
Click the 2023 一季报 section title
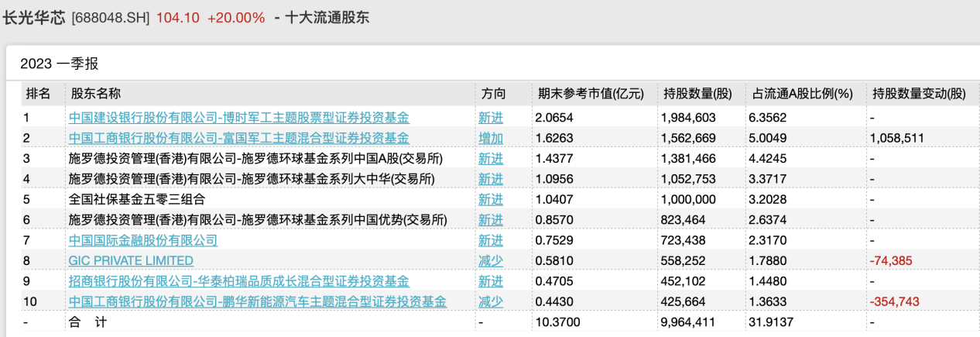(60, 64)
